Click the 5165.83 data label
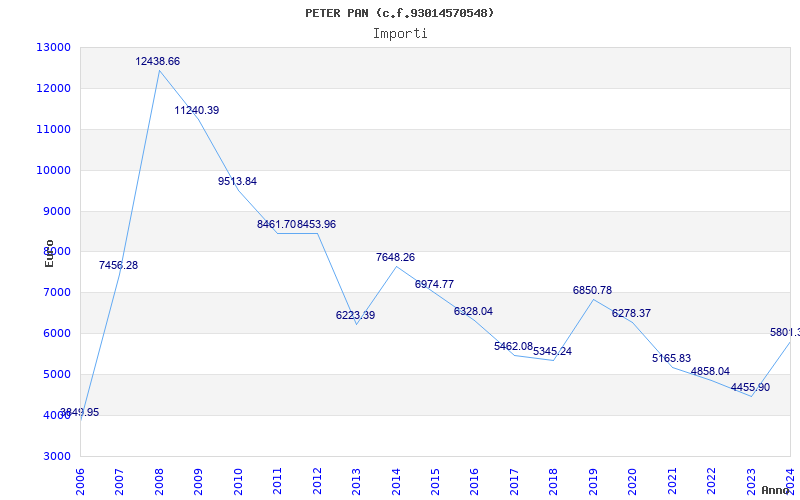 671,359
